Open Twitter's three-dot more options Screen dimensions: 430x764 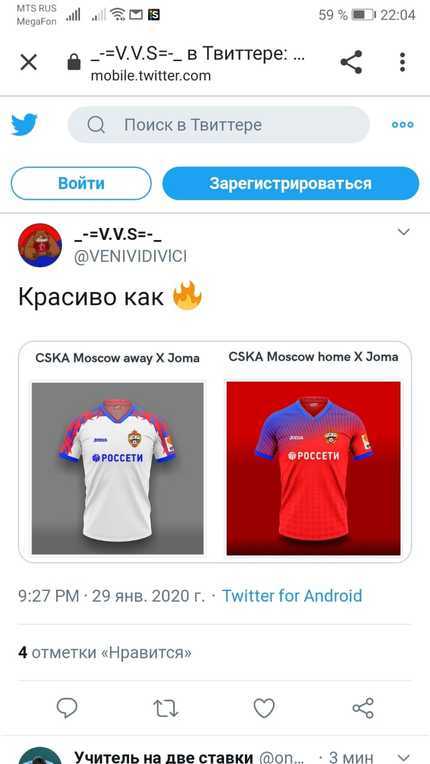coord(403,125)
